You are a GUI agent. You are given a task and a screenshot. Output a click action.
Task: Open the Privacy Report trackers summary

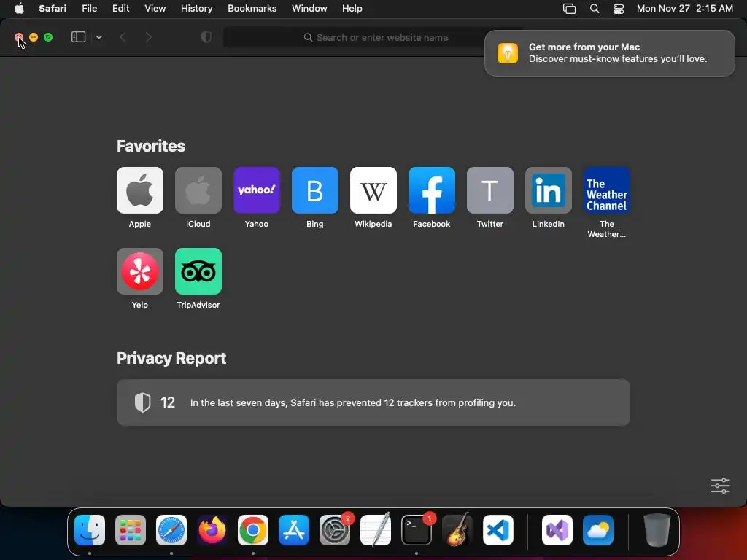tap(373, 402)
